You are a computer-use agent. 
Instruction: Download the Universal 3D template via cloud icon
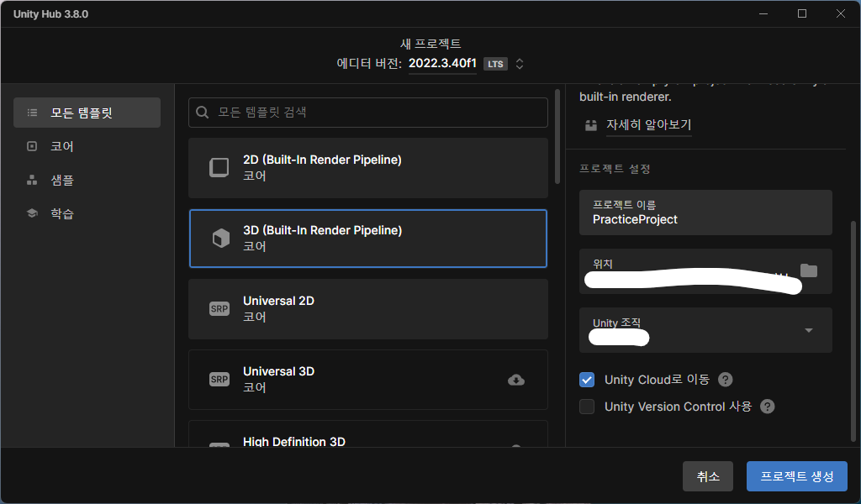tap(516, 380)
